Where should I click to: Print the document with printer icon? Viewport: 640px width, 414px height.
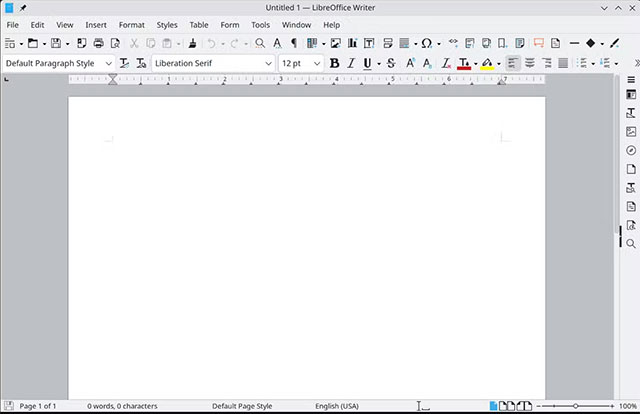[98, 43]
